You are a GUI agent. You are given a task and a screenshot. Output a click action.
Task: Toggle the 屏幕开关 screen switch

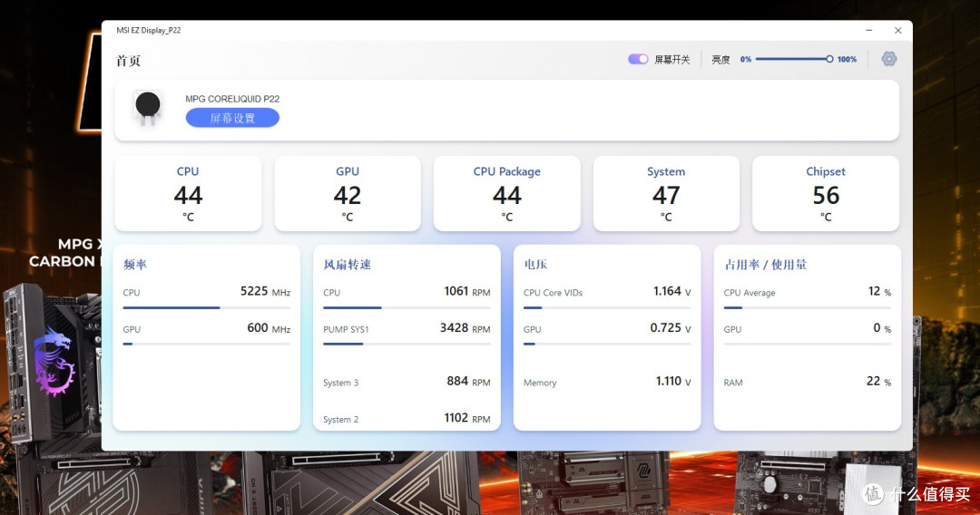[638, 59]
